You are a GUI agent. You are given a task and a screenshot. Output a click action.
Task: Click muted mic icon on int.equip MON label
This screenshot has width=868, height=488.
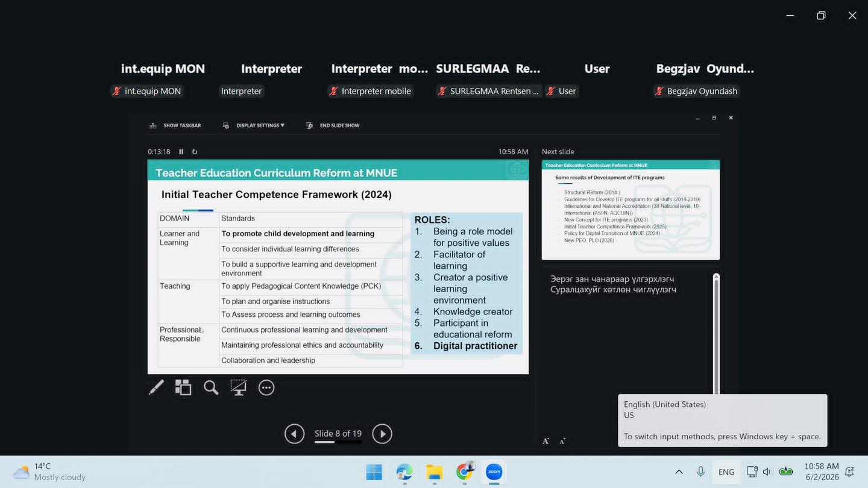116,92
